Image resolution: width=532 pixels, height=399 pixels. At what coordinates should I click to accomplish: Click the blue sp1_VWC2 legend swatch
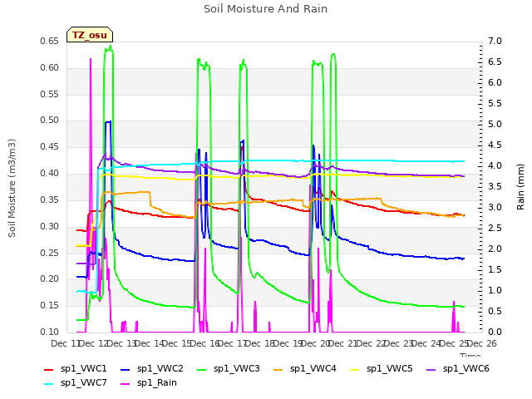tap(126, 369)
